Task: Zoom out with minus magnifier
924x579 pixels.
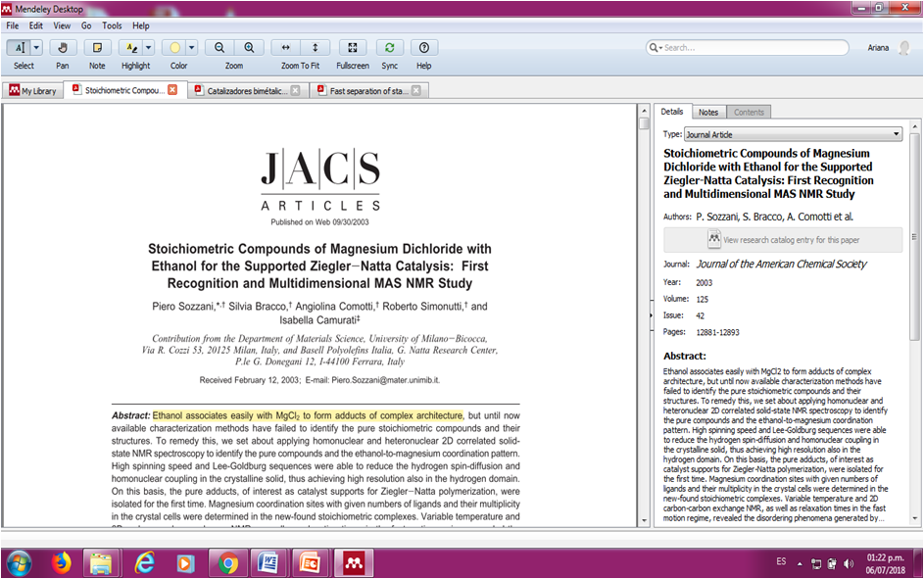Action: (x=219, y=48)
